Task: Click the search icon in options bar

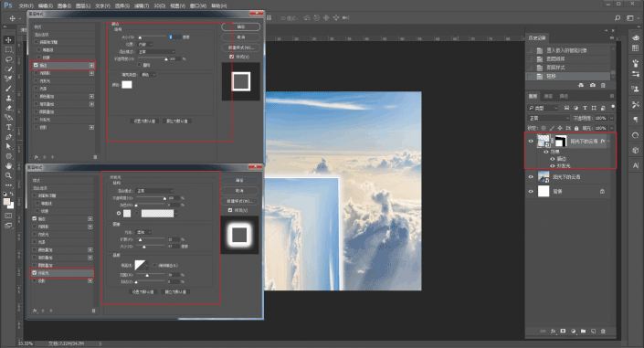Action: pyautogui.click(x=618, y=18)
